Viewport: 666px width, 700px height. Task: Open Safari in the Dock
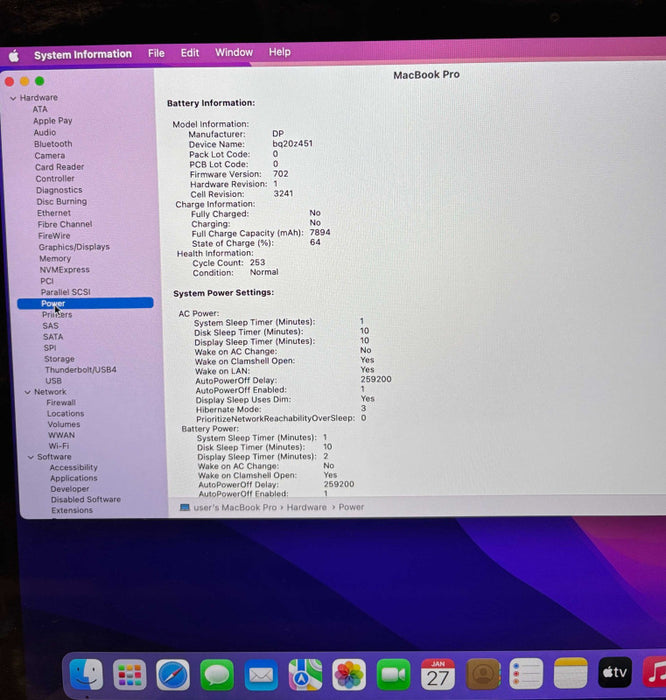click(173, 675)
